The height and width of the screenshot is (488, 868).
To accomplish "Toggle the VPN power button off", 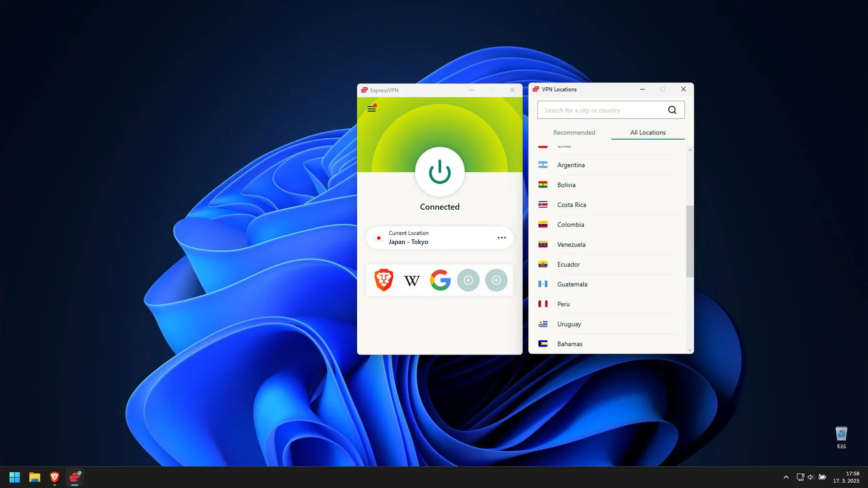I will point(439,172).
